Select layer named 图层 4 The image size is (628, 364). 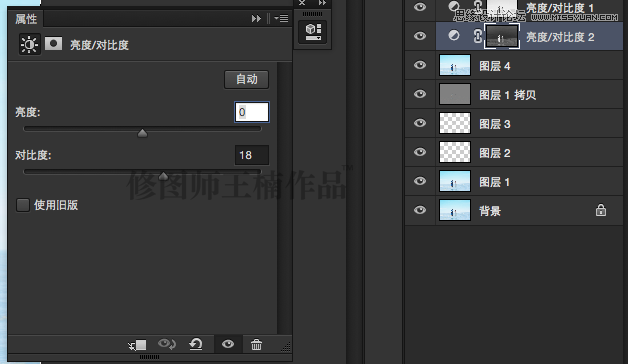[x=495, y=66]
